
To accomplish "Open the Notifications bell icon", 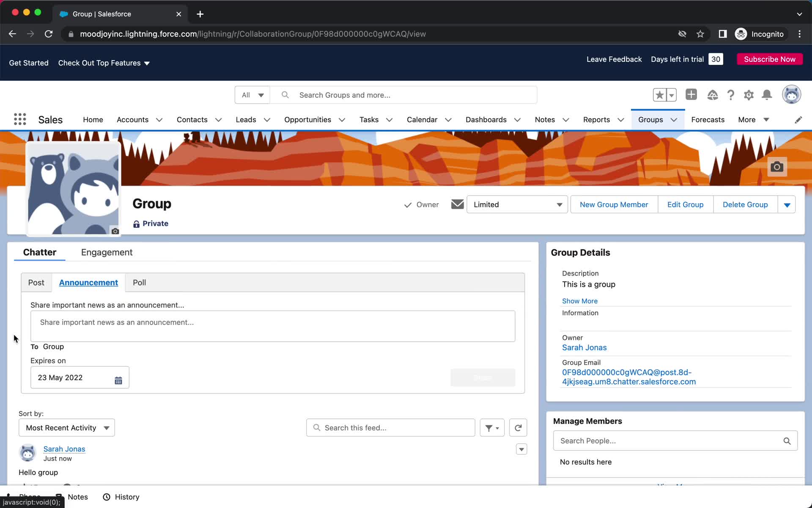I will point(767,95).
